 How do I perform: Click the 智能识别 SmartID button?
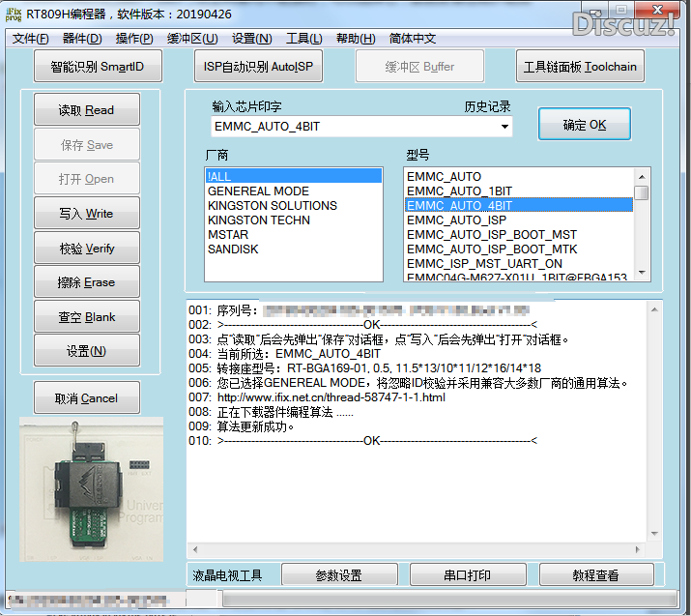pyautogui.click(x=98, y=66)
